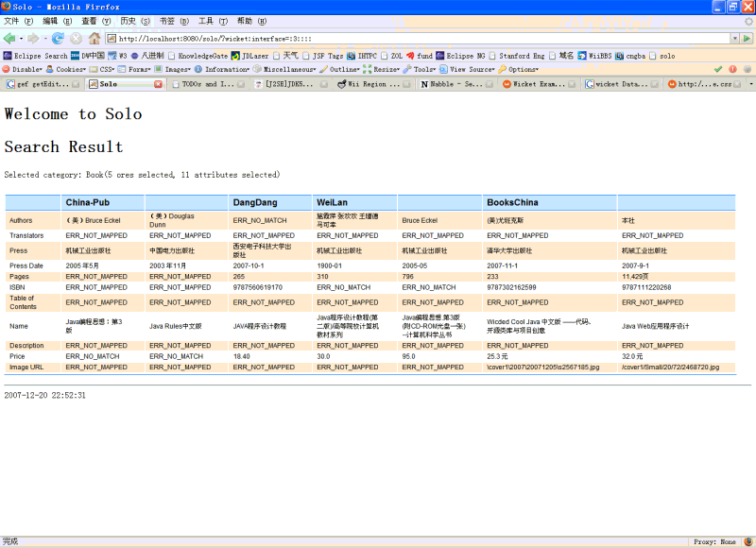Image resolution: width=756 pixels, height=548 pixels.
Task: Switch to the [J2SE]JDK5... tab
Action: [291, 84]
